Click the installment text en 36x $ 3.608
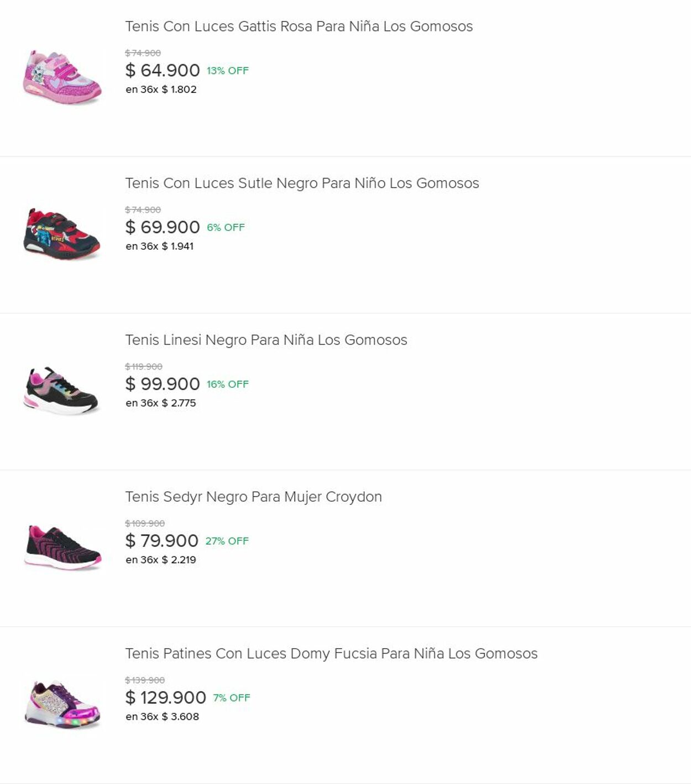The height and width of the screenshot is (784, 691). tap(162, 717)
